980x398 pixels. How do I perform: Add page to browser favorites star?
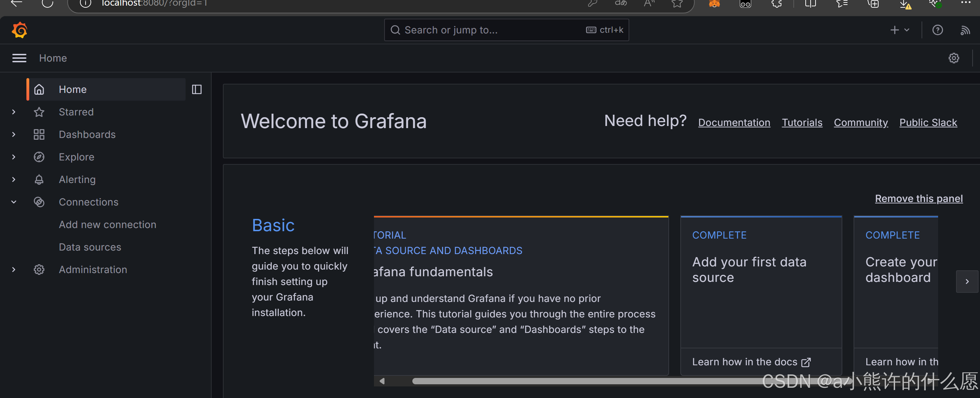point(677,4)
